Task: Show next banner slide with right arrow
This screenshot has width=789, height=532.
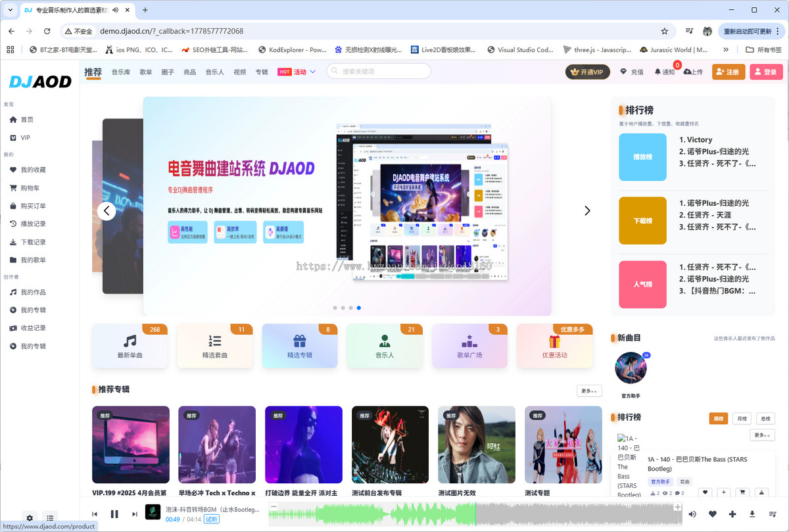Action: click(x=587, y=210)
